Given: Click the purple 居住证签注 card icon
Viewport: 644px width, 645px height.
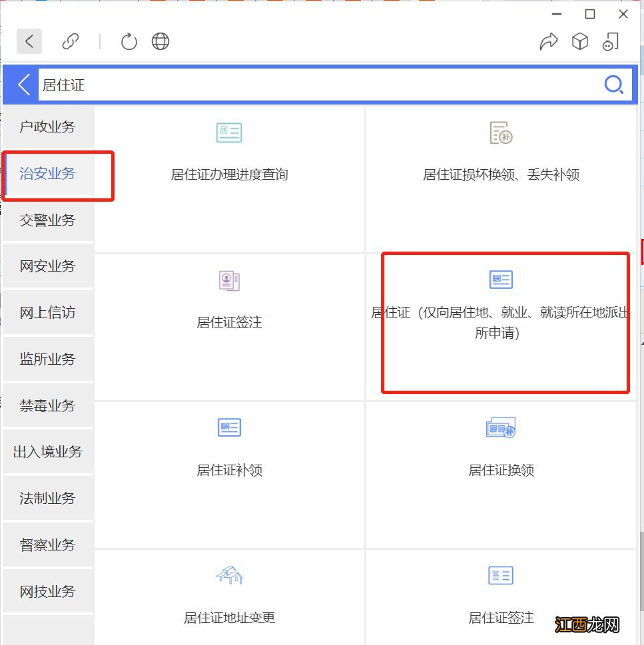Looking at the screenshot, I should 229,280.
